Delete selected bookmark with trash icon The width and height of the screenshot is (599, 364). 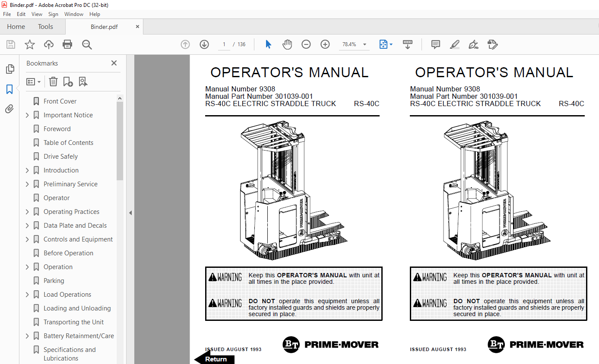[53, 82]
